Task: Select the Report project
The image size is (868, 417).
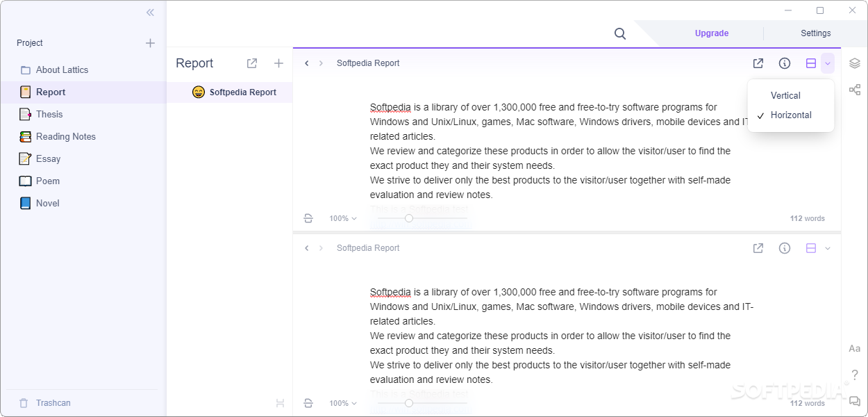Action: (83, 92)
